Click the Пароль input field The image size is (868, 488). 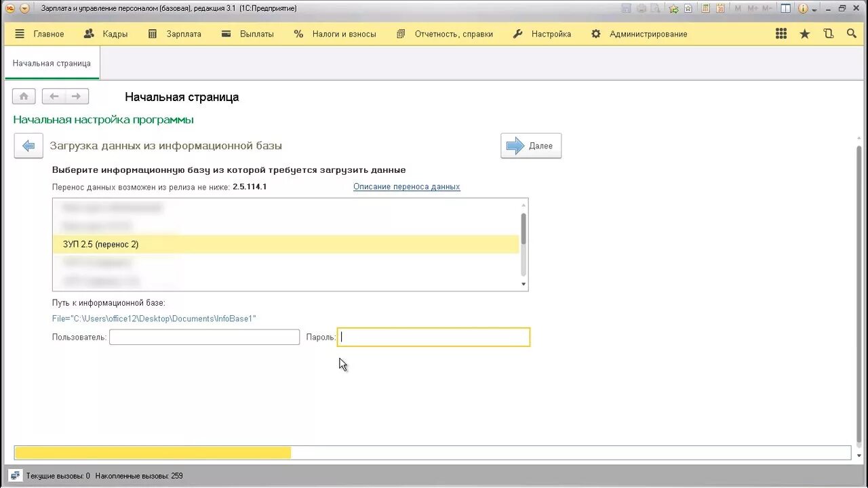[433, 337]
